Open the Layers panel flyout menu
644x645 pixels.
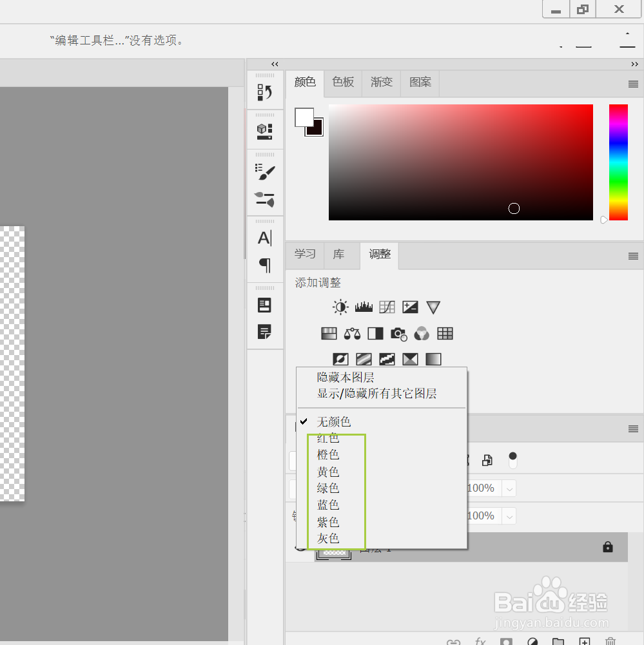coord(633,429)
